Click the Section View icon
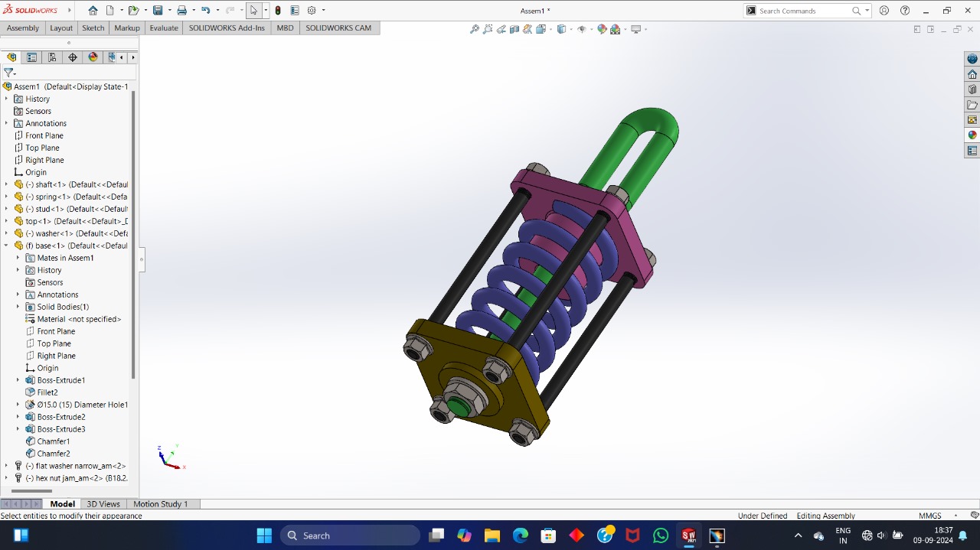The image size is (980, 550). (x=514, y=29)
